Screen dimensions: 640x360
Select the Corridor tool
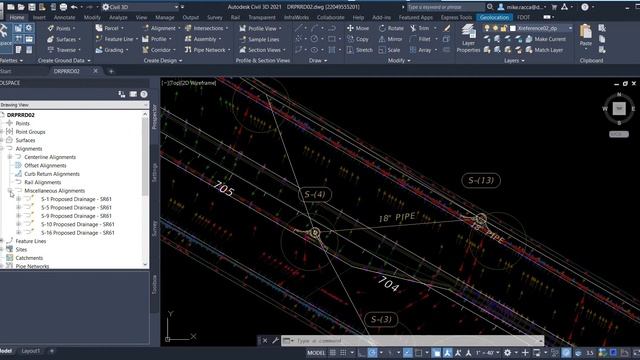159,50
